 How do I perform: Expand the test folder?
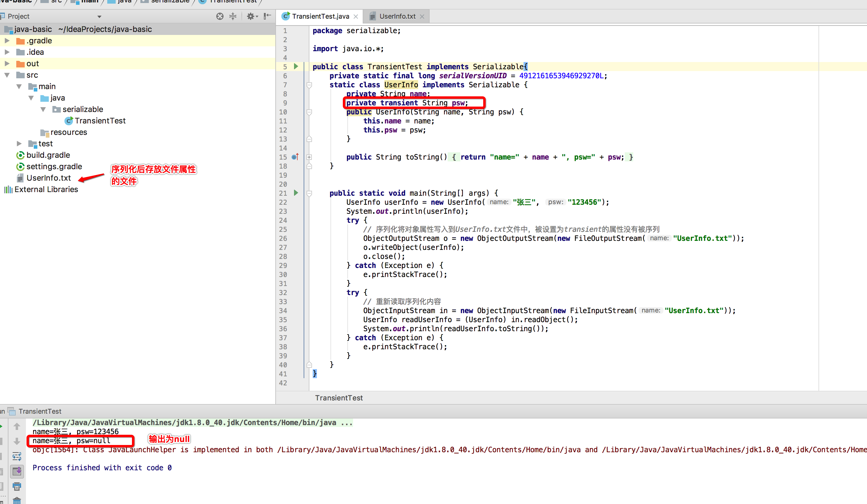click(19, 144)
